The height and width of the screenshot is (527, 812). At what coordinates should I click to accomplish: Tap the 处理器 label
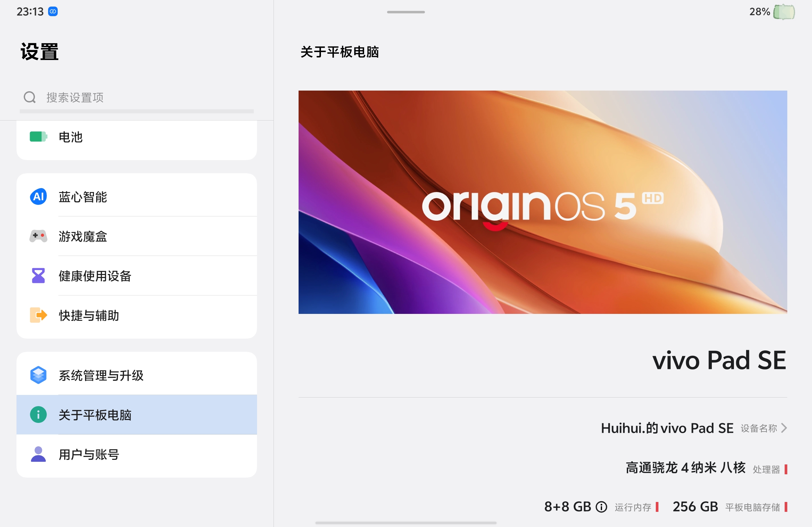pos(766,469)
